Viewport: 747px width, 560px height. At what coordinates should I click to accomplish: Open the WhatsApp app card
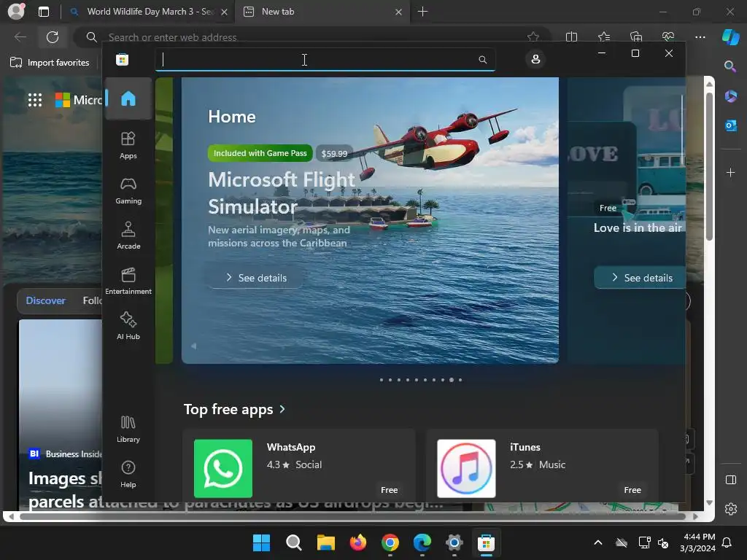tap(298, 466)
